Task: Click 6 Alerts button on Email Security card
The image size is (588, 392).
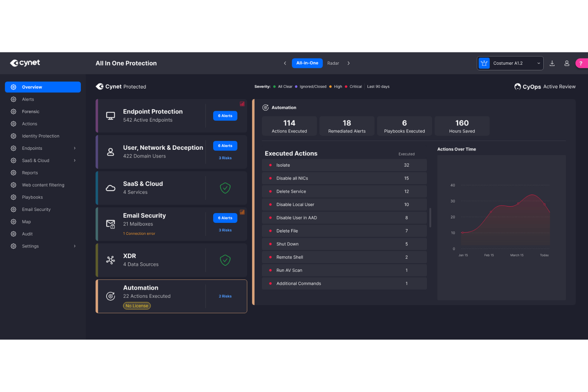Action: coord(225,218)
